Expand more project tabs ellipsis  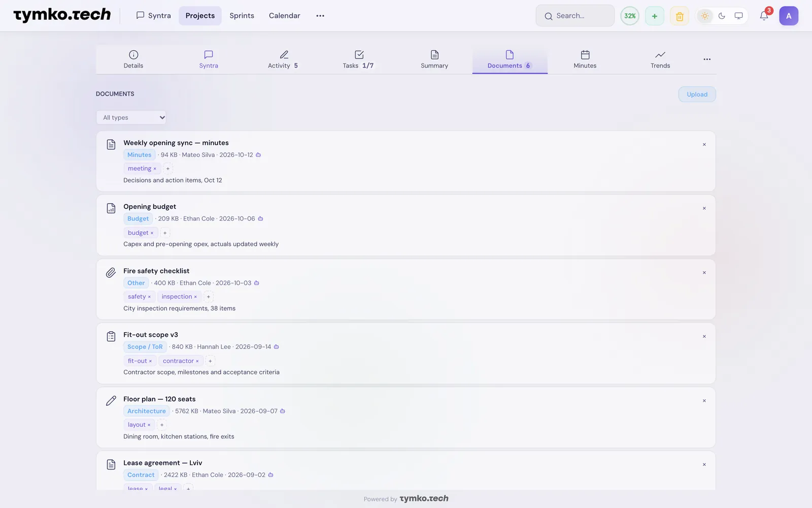pos(707,59)
